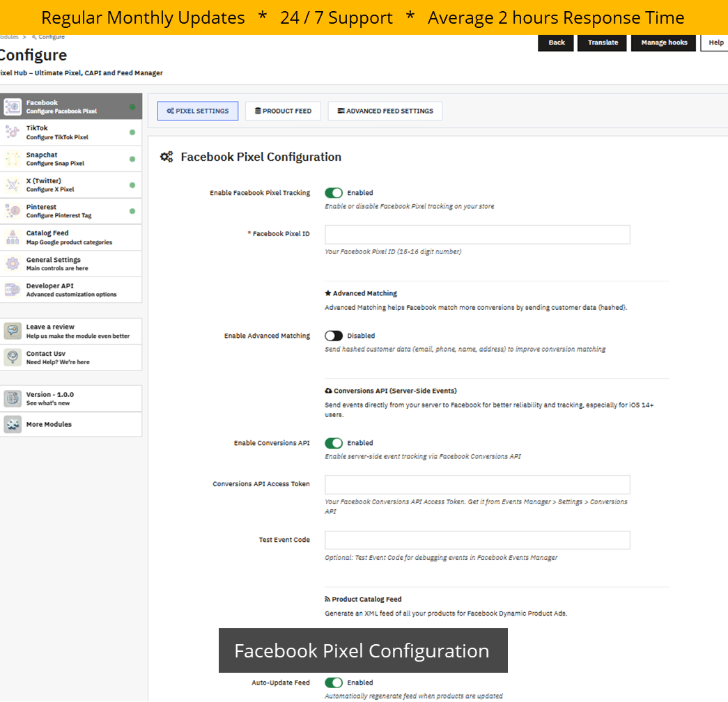Select X (Twitter) Configure X Pixel item
The height and width of the screenshot is (702, 728).
tap(71, 185)
